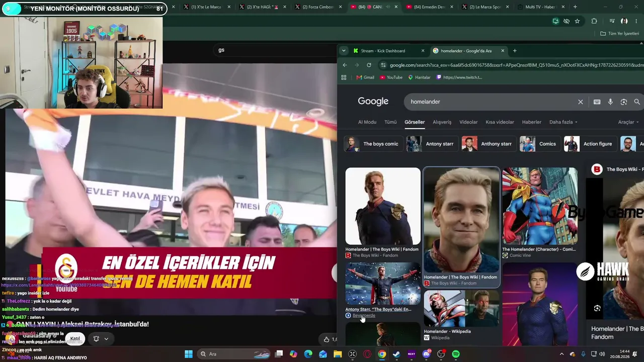This screenshot has width=644, height=362.
Task: Filter images by Action figure chip
Action: pyautogui.click(x=590, y=144)
